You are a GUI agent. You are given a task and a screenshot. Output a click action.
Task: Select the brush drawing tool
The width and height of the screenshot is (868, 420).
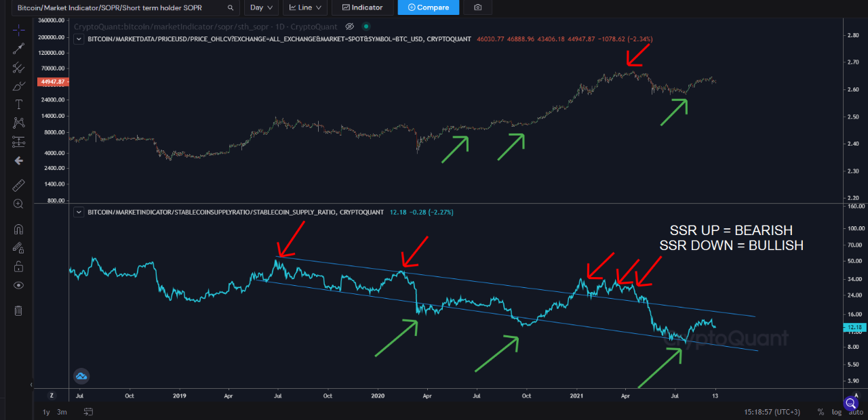(18, 86)
